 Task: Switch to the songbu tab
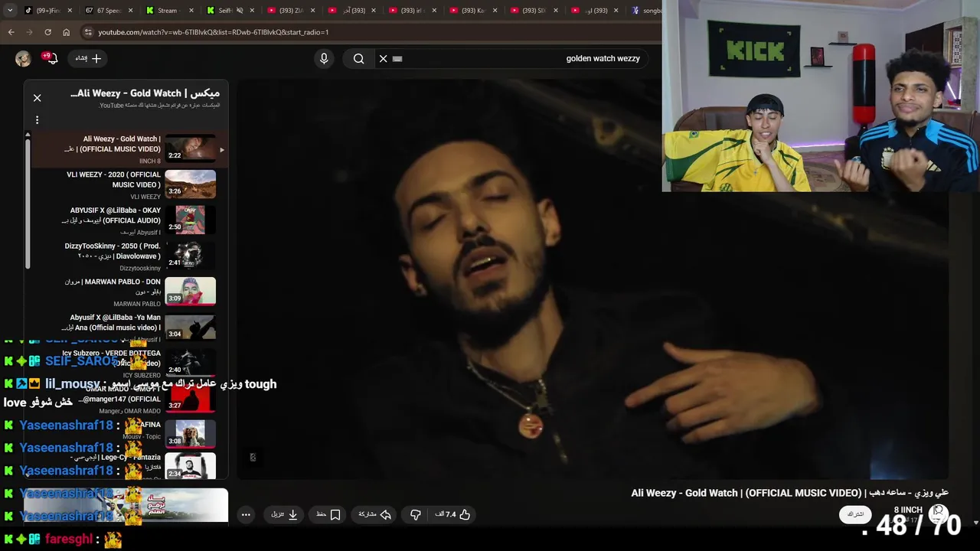(645, 11)
